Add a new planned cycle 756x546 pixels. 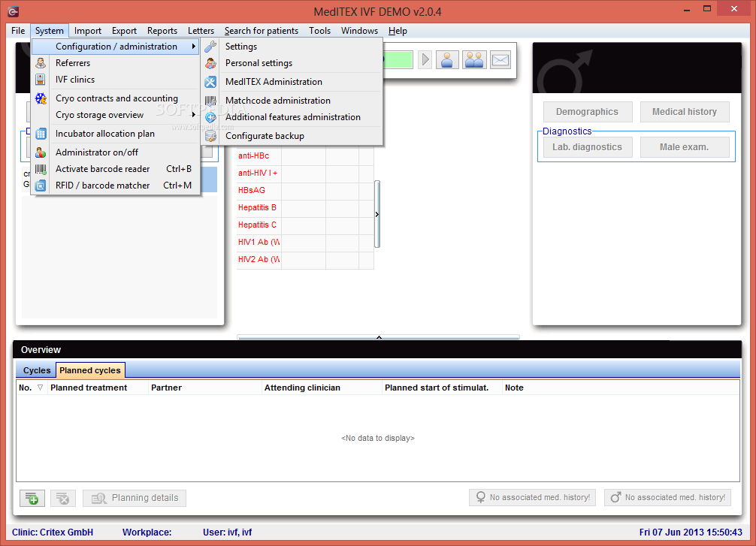(32, 498)
